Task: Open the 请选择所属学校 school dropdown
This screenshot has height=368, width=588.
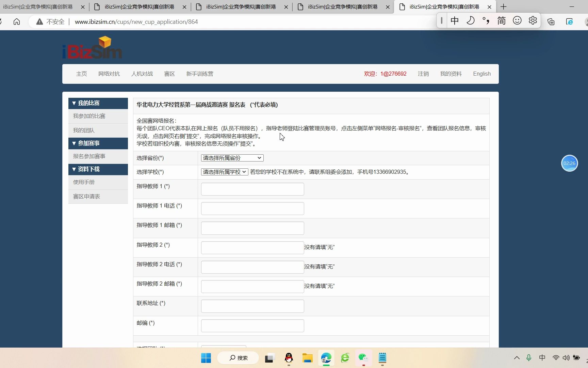Action: (225, 172)
